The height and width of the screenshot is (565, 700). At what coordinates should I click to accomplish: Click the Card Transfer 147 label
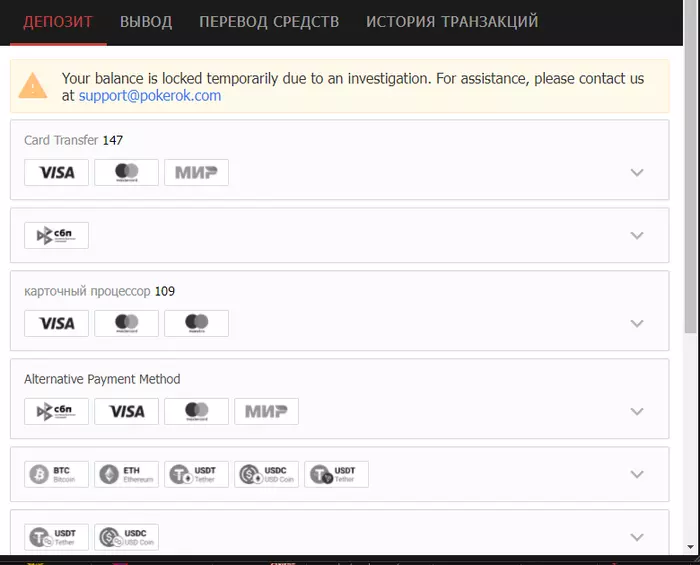click(73, 140)
